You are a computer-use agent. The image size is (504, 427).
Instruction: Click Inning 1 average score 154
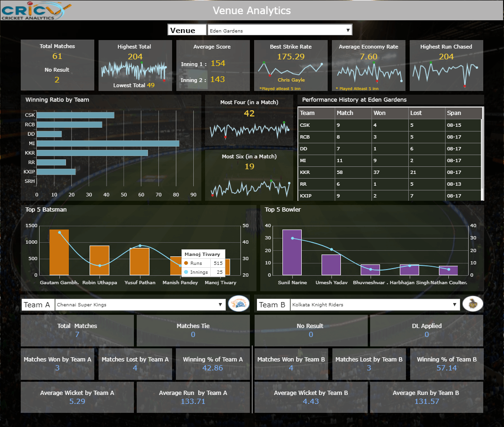click(218, 63)
